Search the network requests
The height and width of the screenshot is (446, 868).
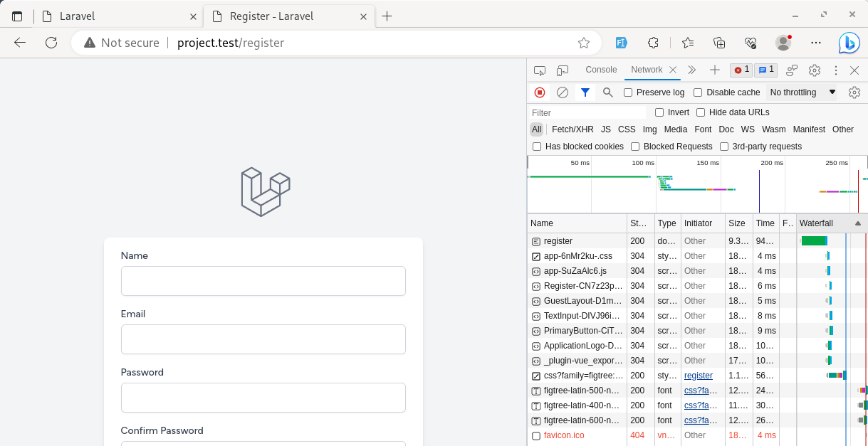(608, 92)
